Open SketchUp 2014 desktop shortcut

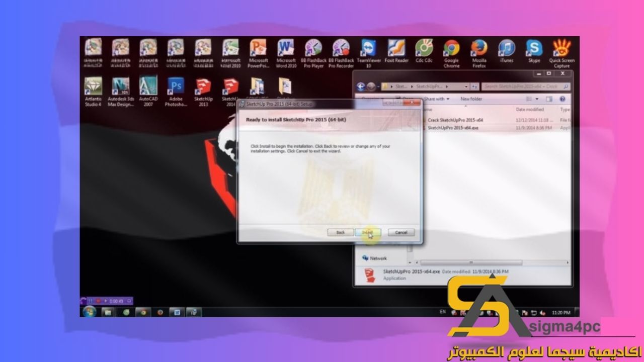click(230, 92)
